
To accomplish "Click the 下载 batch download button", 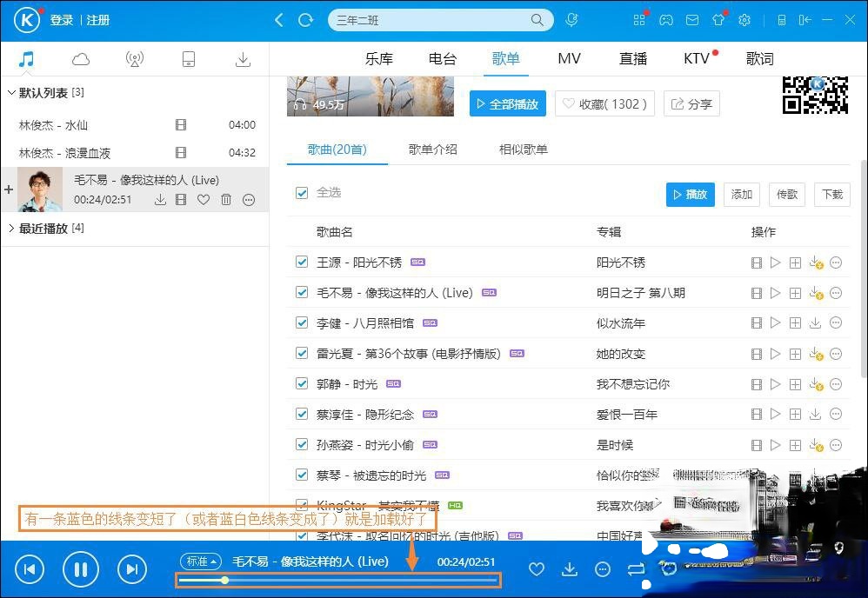I will click(831, 195).
